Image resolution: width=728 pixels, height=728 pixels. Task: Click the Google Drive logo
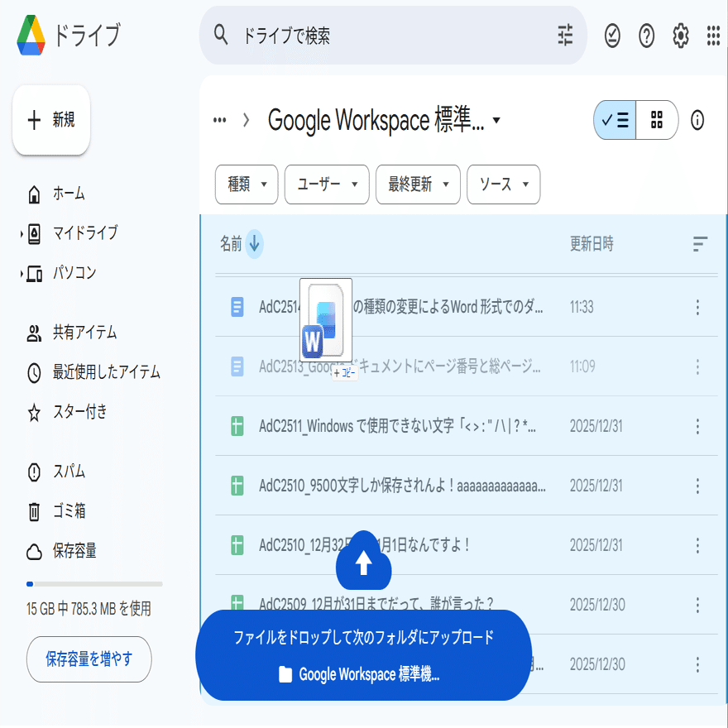coord(33,35)
